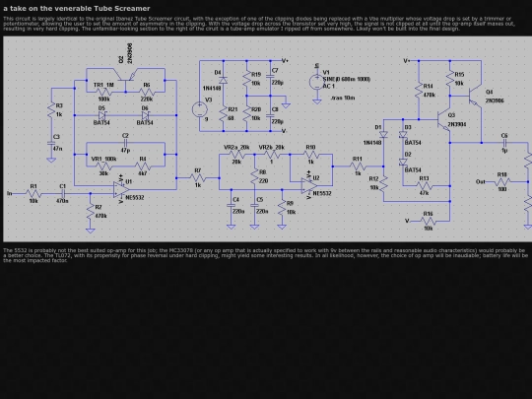Click the 'R19' resistor label
This screenshot has width=532, height=399.
(x=256, y=74)
